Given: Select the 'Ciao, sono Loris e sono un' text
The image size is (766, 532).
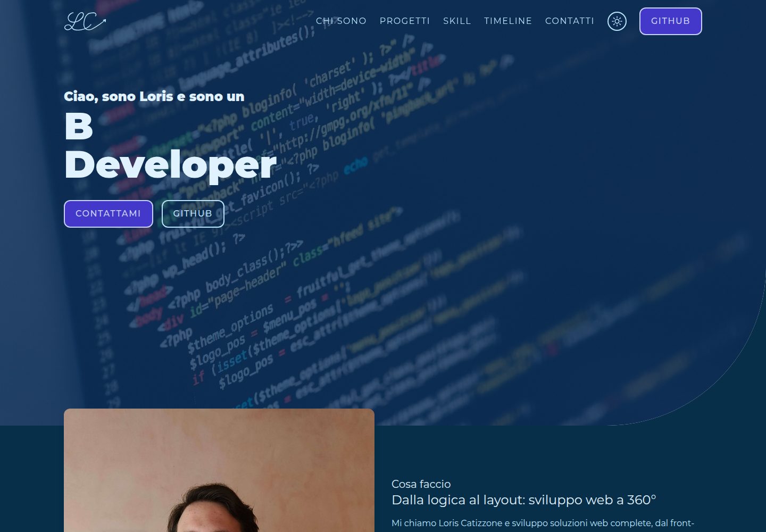Looking at the screenshot, I should tap(154, 96).
